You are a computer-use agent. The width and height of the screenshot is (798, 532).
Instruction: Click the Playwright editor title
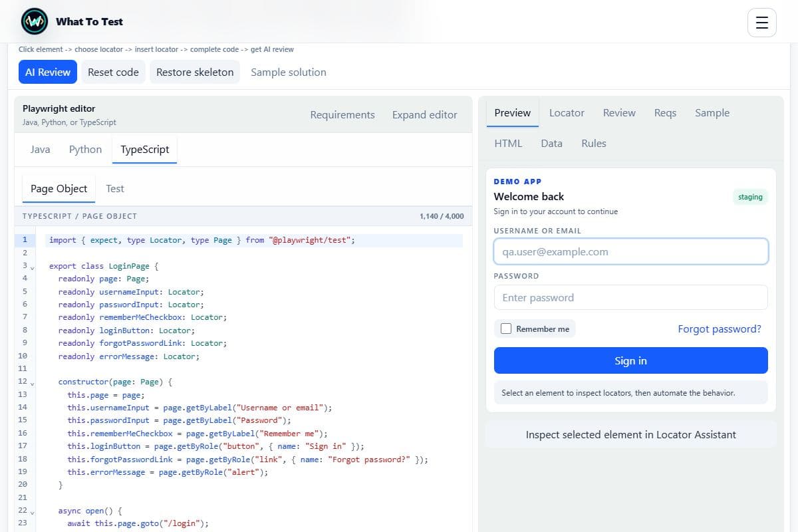click(x=59, y=108)
